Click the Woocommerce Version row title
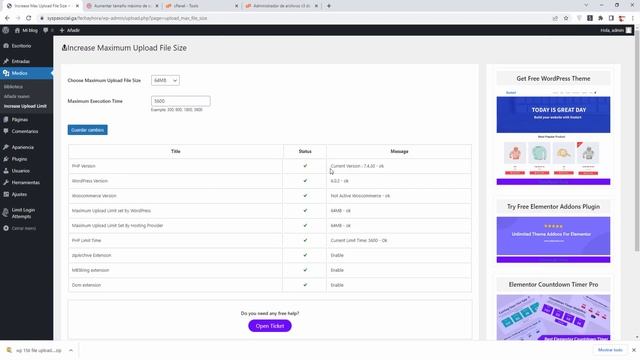The height and width of the screenshot is (360, 640). [x=94, y=196]
